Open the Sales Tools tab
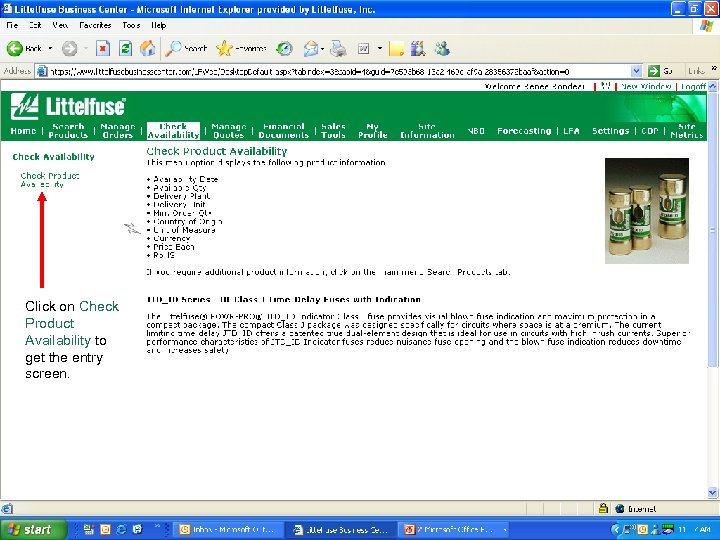This screenshot has width=720, height=540. coord(333,130)
